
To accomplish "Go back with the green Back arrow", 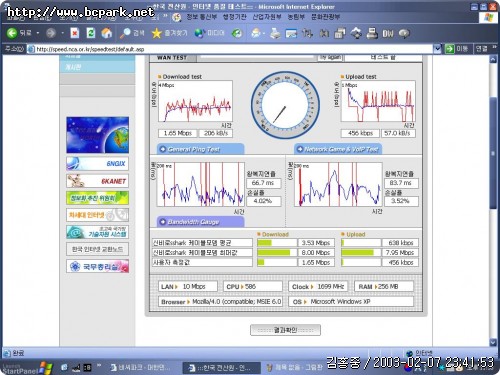I will click(12, 33).
